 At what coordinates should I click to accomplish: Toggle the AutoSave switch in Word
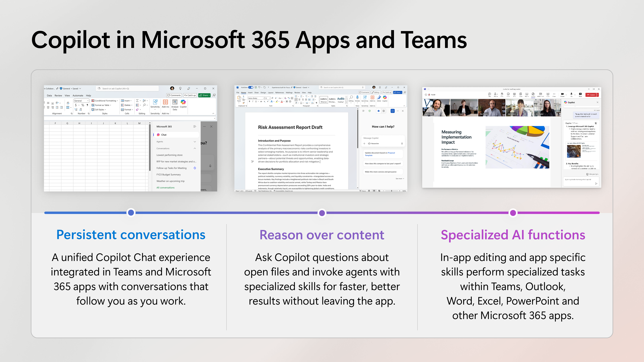[251, 87]
